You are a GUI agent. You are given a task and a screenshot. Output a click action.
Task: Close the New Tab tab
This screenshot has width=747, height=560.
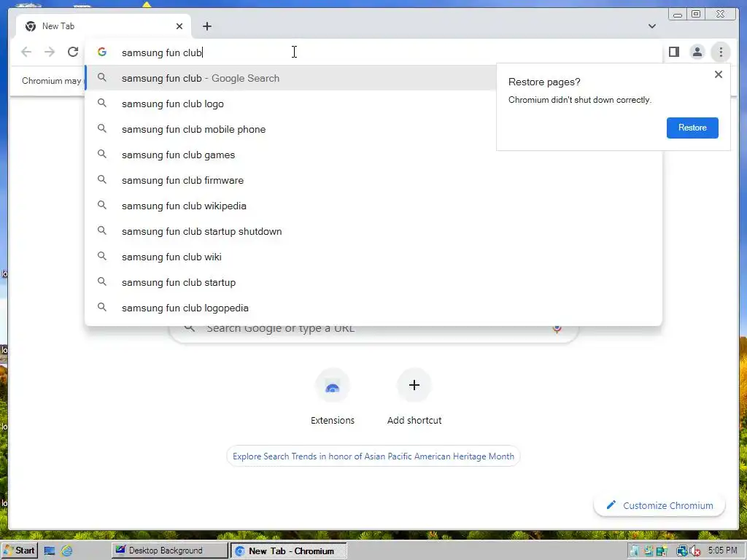point(179,26)
